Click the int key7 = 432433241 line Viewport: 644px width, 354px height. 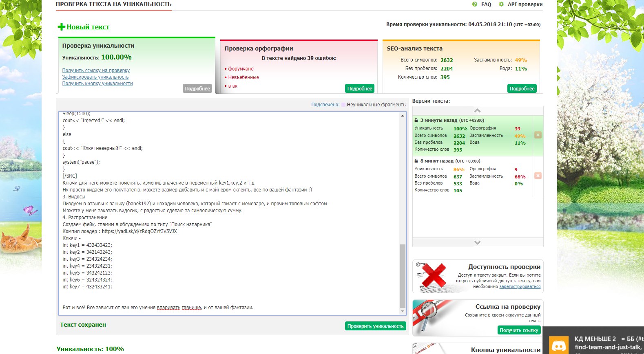tap(87, 287)
